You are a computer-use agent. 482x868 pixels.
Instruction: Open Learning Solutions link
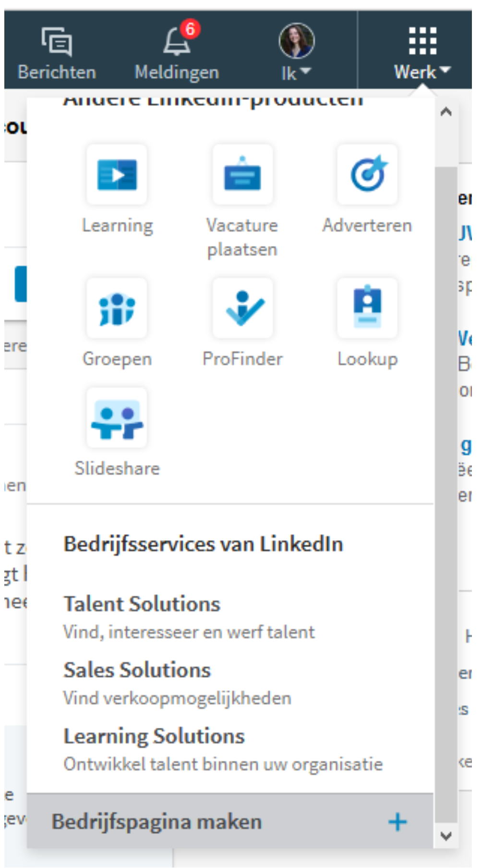point(154,736)
